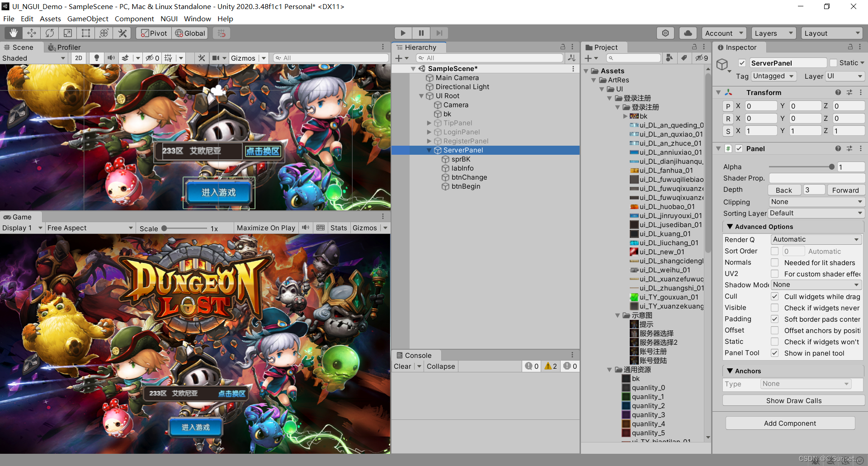Select the Hand tool in toolbar
Image resolution: width=868 pixels, height=466 pixels.
point(14,33)
